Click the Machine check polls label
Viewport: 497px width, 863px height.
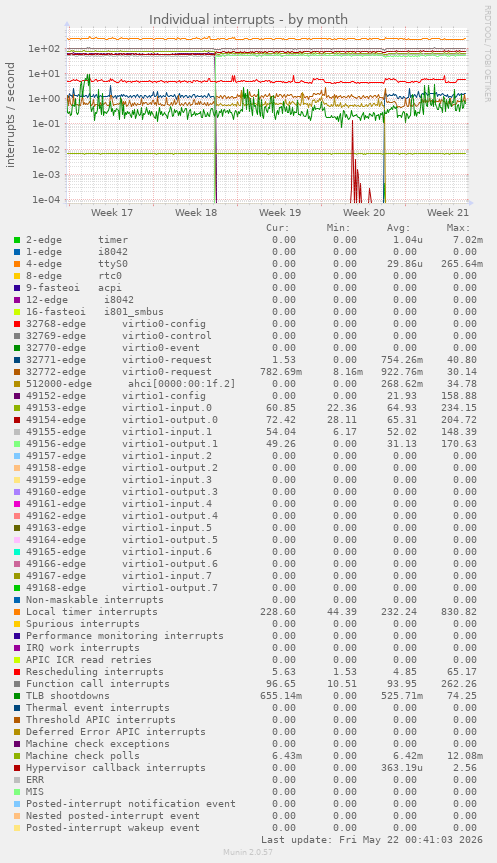coord(83,756)
